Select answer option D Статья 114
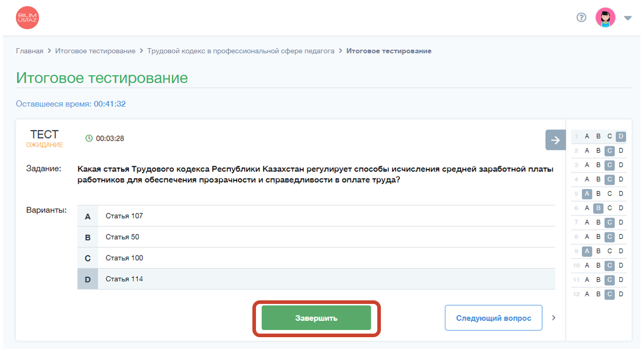This screenshot has width=644, height=351. coord(316,279)
